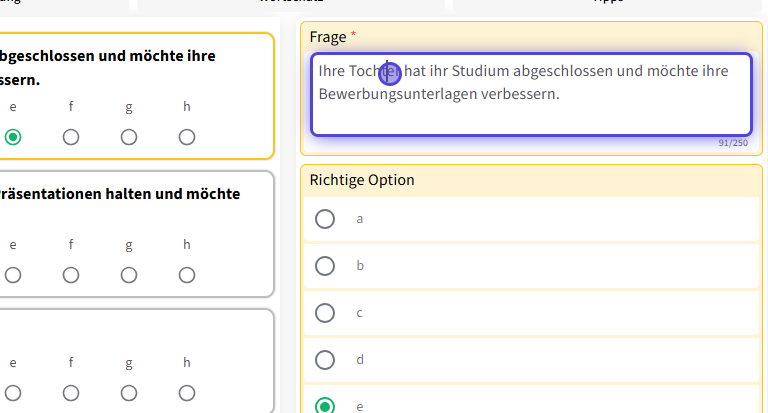Image resolution: width=768 pixels, height=413 pixels.
Task: Choose radio g in the Präsentationen card
Action: click(129, 275)
